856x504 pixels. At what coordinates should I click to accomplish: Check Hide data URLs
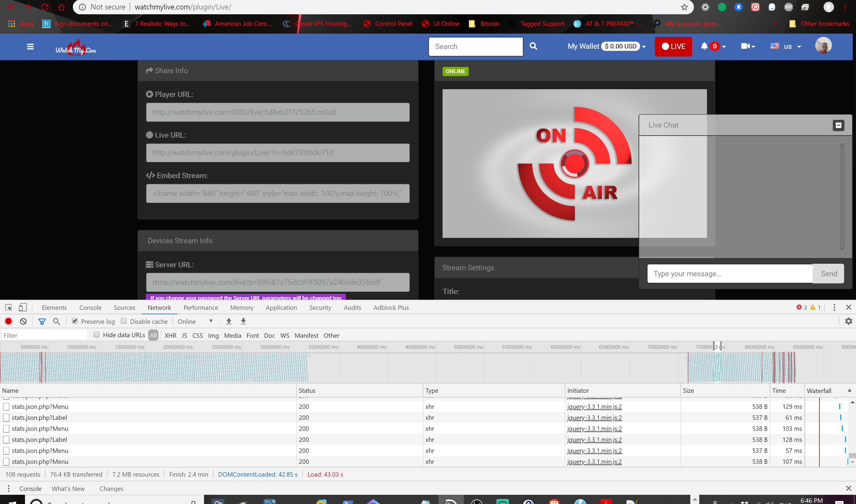[x=96, y=335]
